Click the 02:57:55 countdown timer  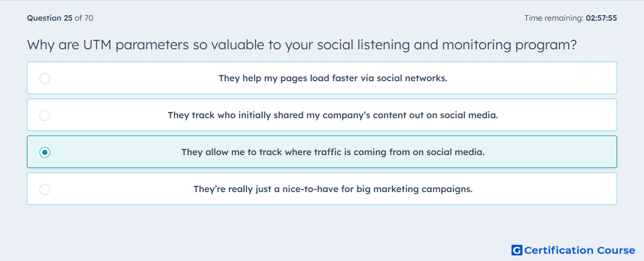(601, 18)
